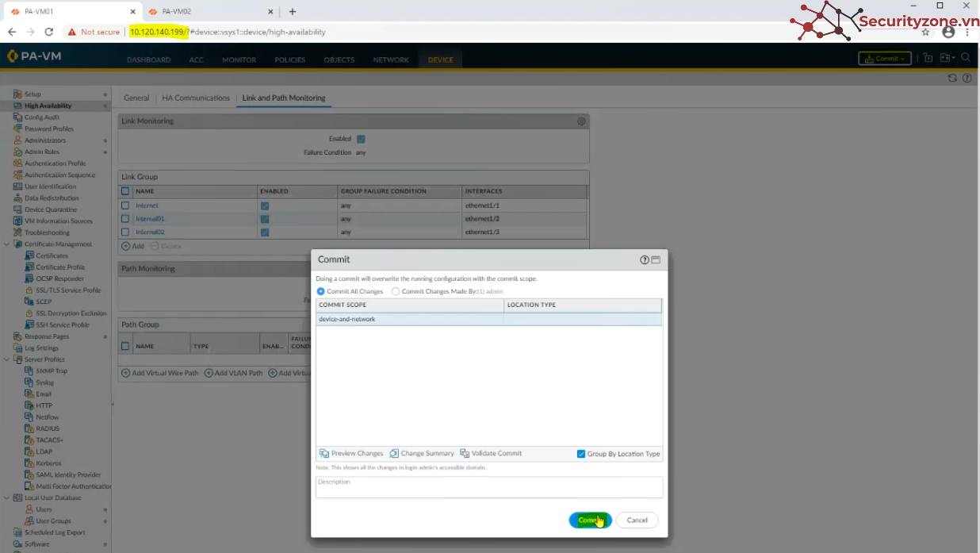Screen dimensions: 980x553
Task: Select Commit Changes Made By radio option
Action: click(x=396, y=291)
